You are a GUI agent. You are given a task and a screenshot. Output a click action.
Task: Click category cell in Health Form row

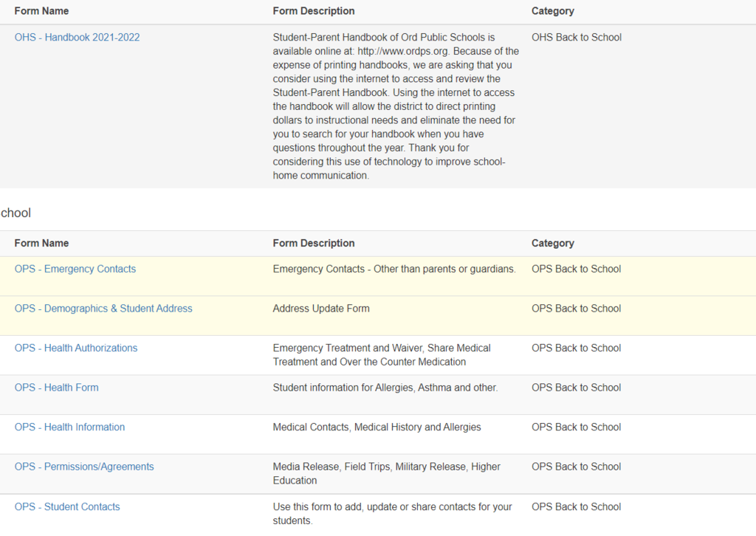point(576,388)
